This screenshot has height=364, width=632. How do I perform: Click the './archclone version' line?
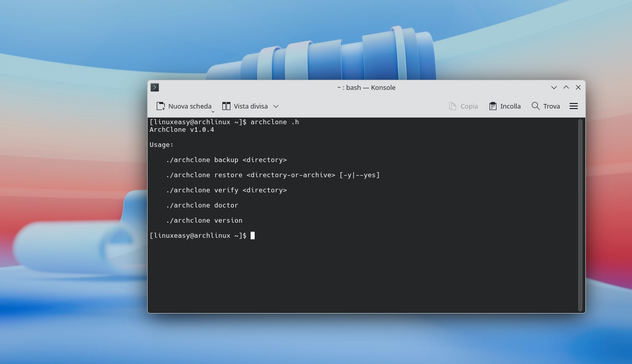pos(204,220)
